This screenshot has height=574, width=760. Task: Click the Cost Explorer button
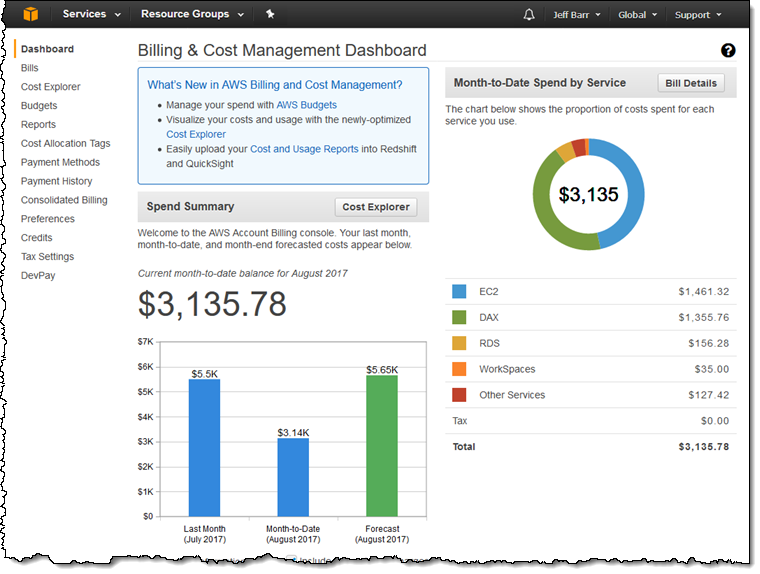(x=376, y=207)
